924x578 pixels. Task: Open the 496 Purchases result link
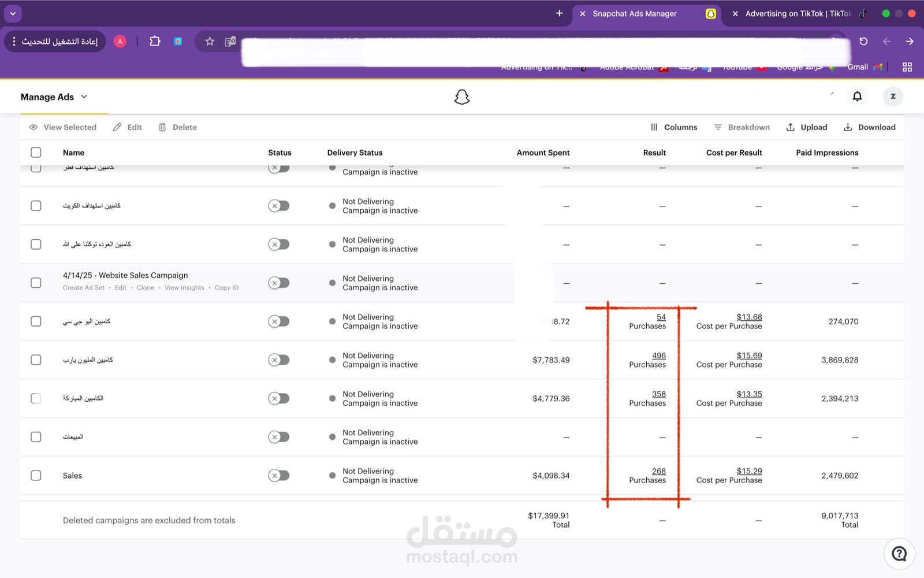[659, 355]
